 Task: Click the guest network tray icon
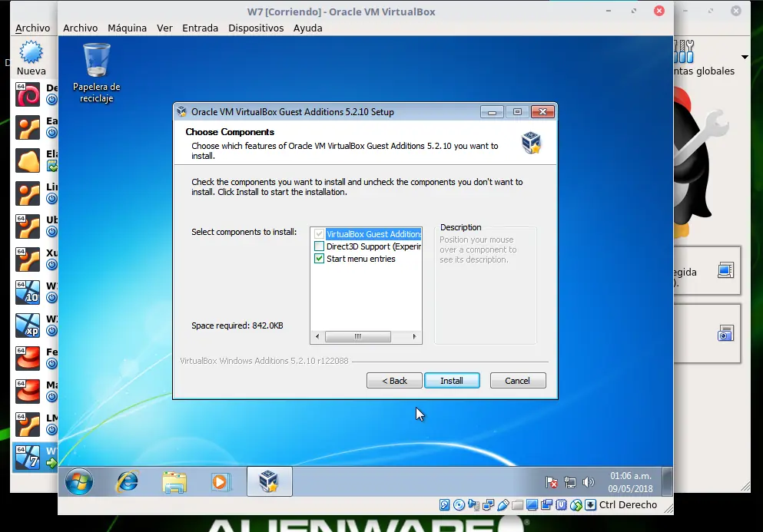click(x=570, y=482)
